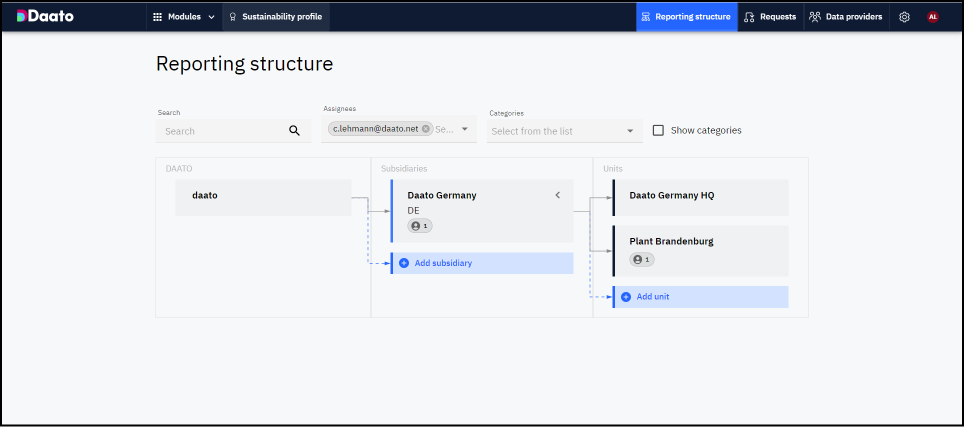Switch to Sustainability profile tab
The image size is (964, 427).
(276, 17)
